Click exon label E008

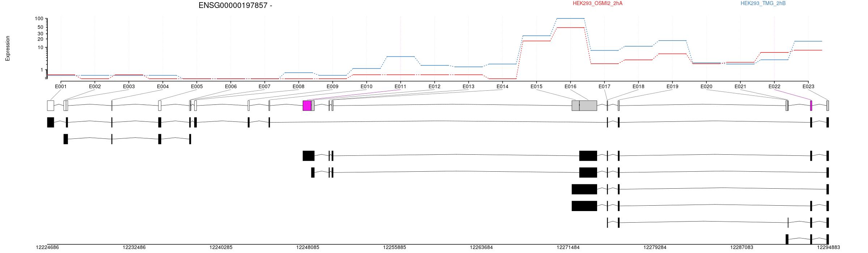point(298,86)
